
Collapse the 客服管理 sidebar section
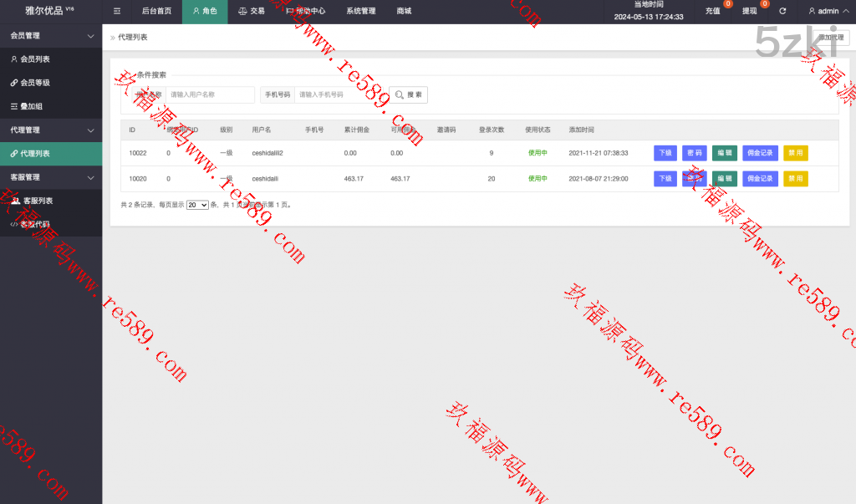click(50, 177)
